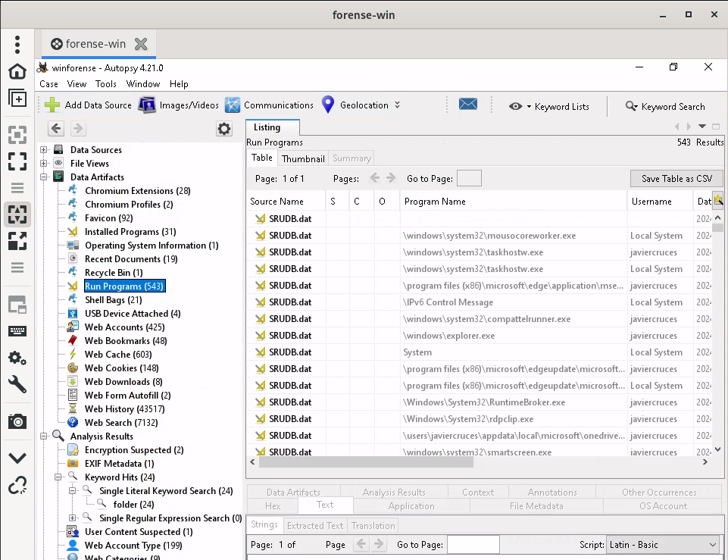This screenshot has width=728, height=560.
Task: Click the Add Data Source plus icon
Action: pos(52,105)
